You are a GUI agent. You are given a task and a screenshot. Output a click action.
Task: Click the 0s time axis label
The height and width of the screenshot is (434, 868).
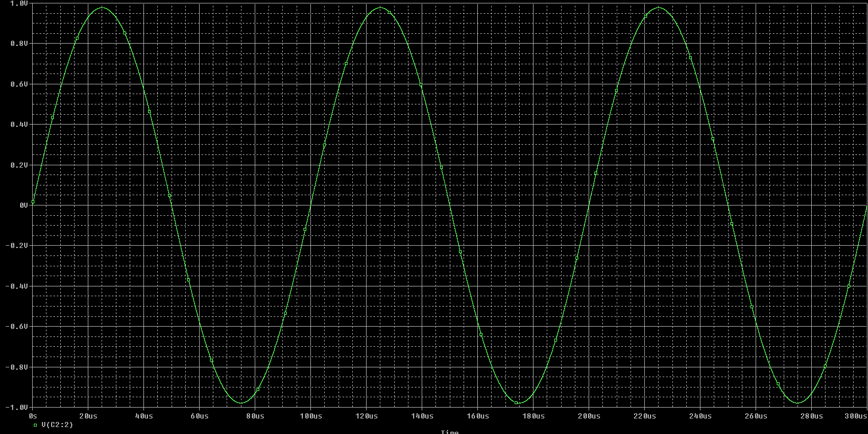(33, 416)
